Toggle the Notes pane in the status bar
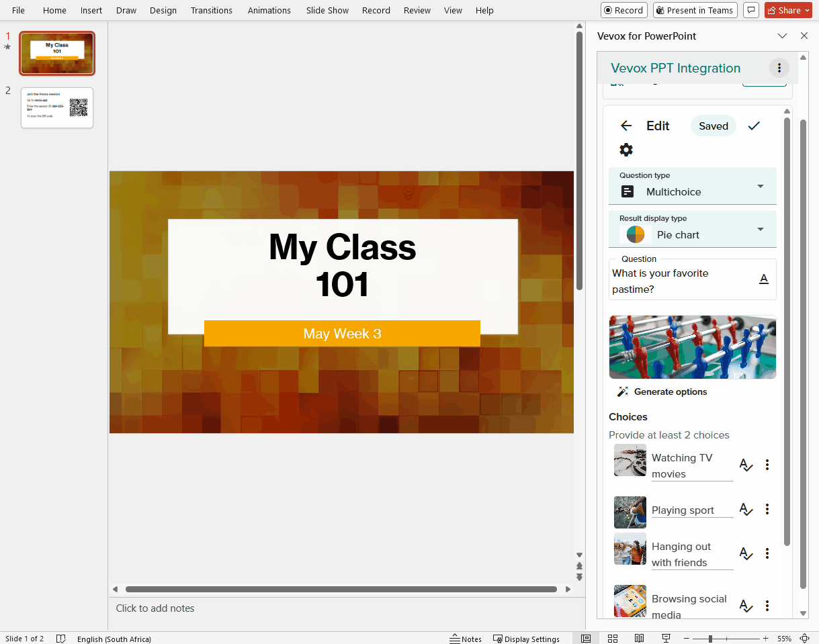Viewport: 819px width, 644px height. tap(466, 639)
